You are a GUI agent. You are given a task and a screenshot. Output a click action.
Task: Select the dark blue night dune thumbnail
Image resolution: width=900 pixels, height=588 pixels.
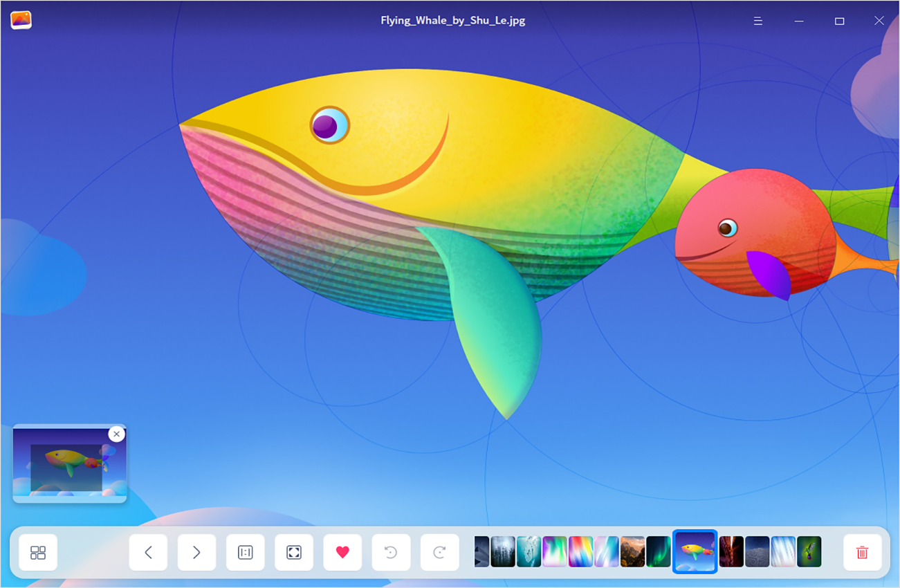tap(757, 552)
